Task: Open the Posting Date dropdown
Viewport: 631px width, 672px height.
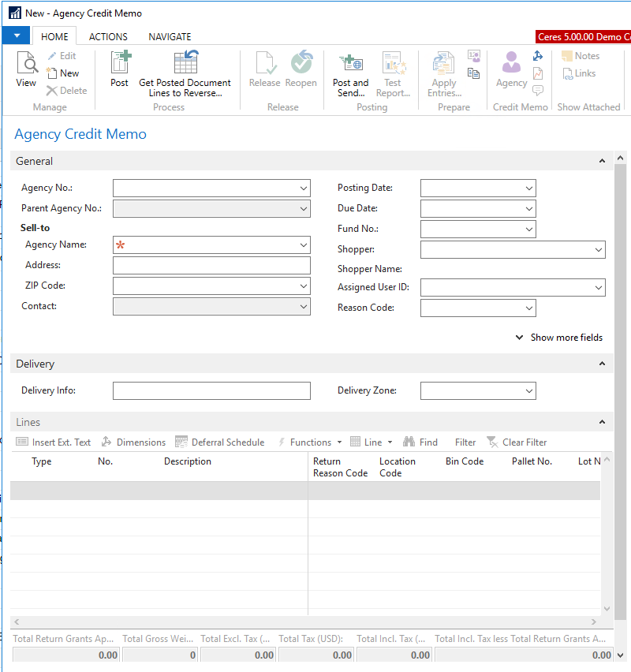Action: [528, 189]
